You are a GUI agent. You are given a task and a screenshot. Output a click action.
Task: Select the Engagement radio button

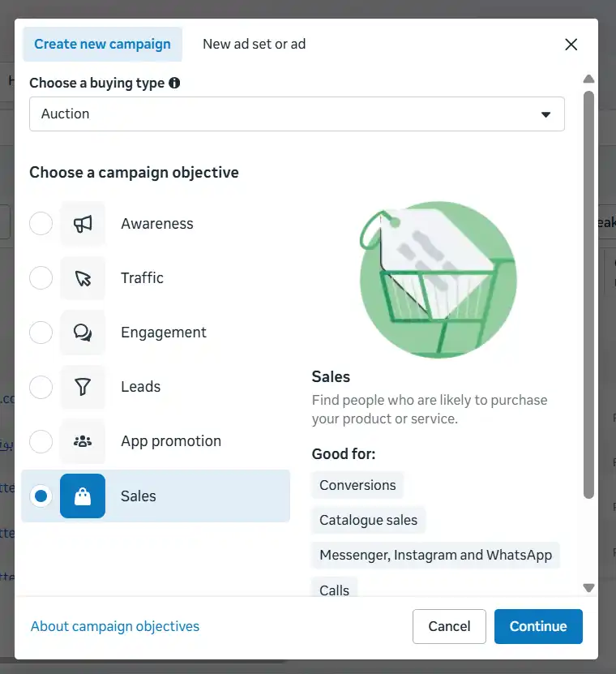point(41,333)
